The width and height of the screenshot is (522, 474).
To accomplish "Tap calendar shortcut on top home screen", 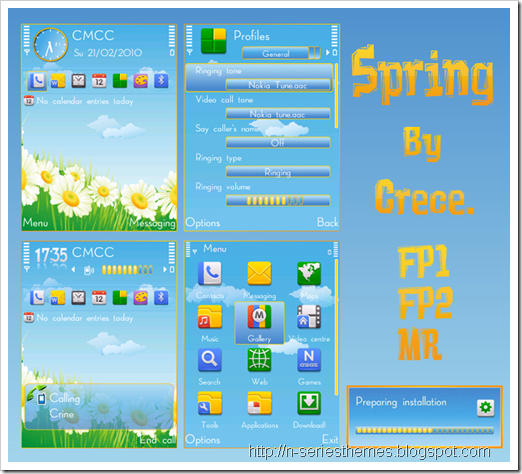I will 99,81.
